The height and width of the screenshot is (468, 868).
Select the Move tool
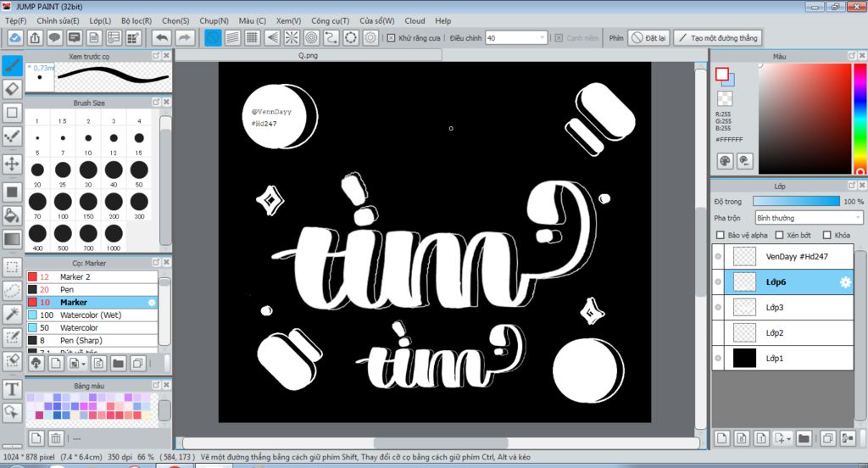click(x=12, y=164)
